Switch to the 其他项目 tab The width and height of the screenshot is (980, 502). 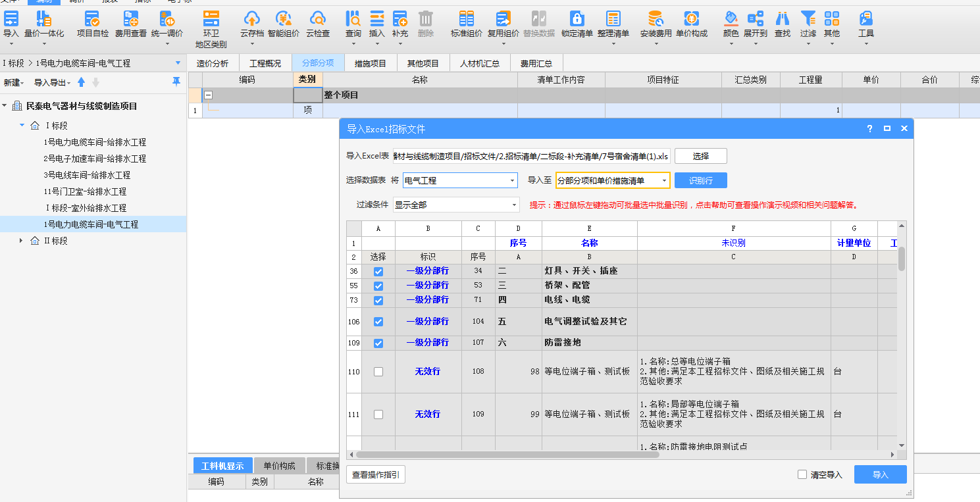pos(423,63)
